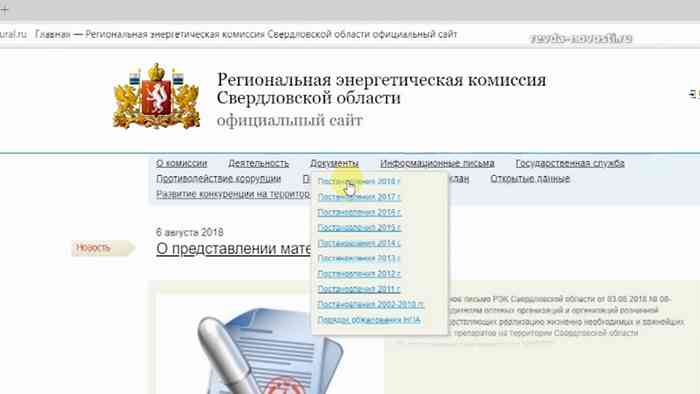The width and height of the screenshot is (700, 394).
Task: Open the news headline 'О представлении мате...'
Action: point(234,249)
